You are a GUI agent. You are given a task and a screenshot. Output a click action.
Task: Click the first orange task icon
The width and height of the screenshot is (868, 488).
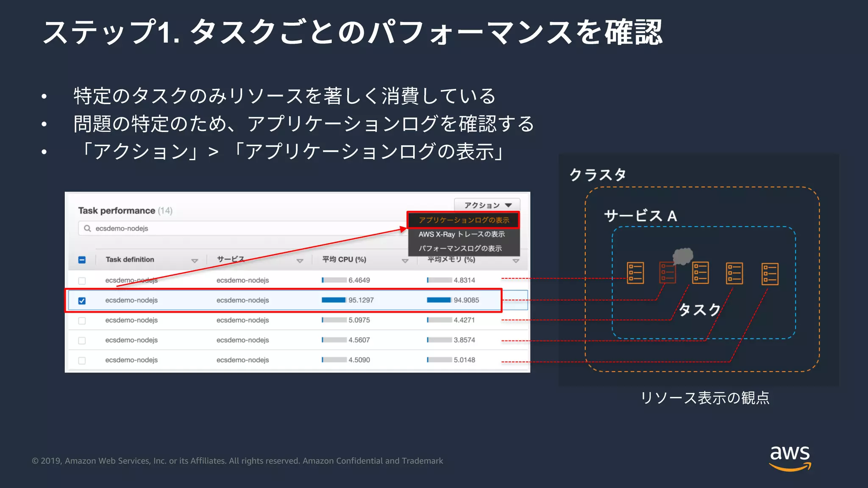pos(635,273)
